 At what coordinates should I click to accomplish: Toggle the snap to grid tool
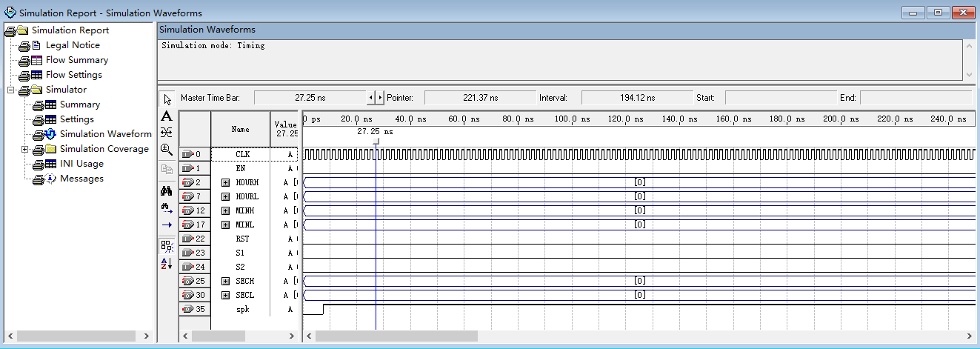[167, 246]
